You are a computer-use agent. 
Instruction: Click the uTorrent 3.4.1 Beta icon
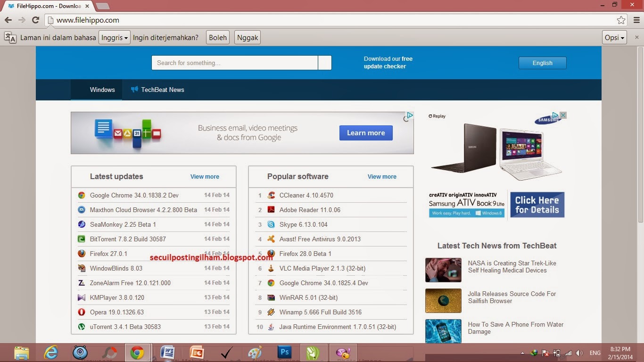(82, 327)
